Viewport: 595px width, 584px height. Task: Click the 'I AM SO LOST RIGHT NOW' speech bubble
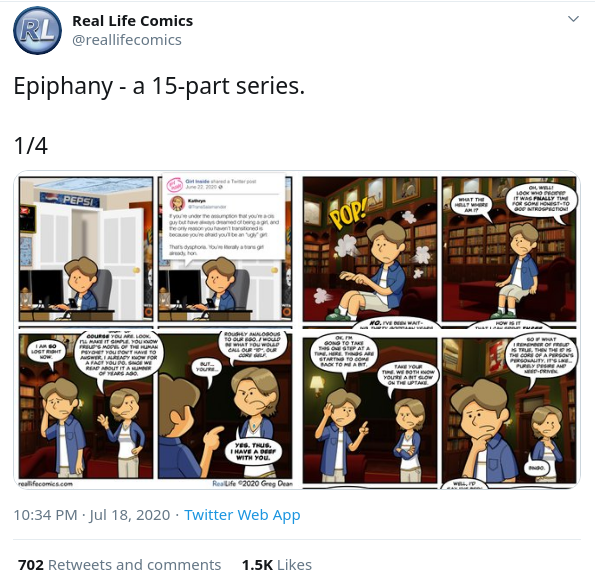click(46, 351)
